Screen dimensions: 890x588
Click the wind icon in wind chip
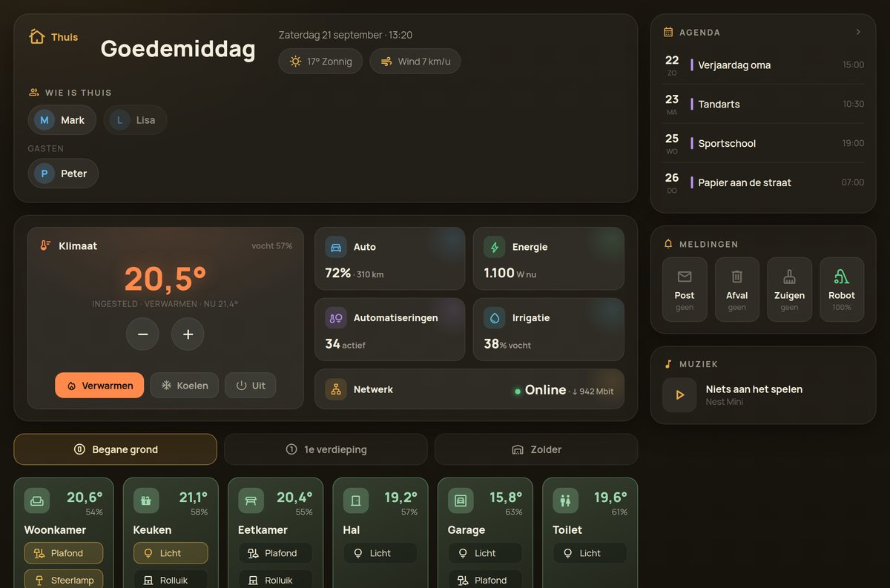coord(386,62)
